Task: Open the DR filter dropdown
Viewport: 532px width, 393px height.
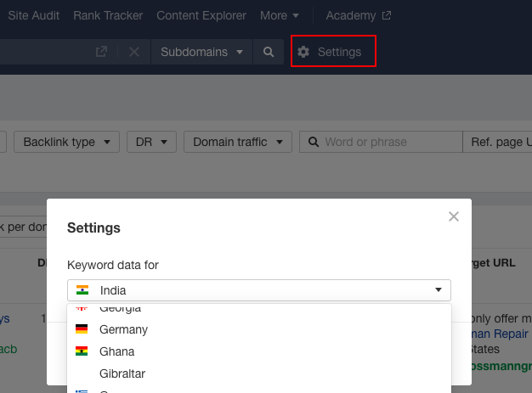Action: [151, 142]
